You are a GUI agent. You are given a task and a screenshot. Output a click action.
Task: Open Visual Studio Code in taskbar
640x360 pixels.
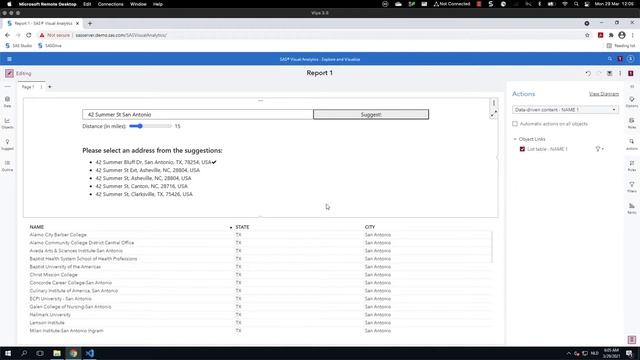(90, 353)
